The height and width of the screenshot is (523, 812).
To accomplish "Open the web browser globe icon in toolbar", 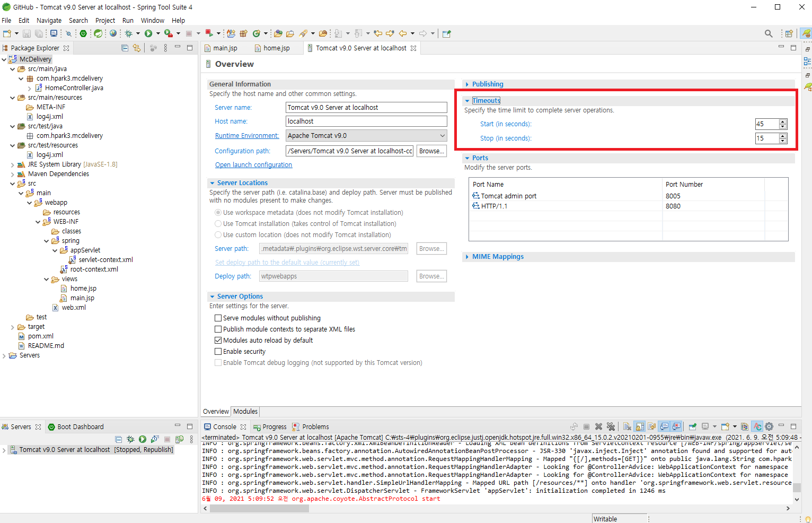I will tap(113, 33).
